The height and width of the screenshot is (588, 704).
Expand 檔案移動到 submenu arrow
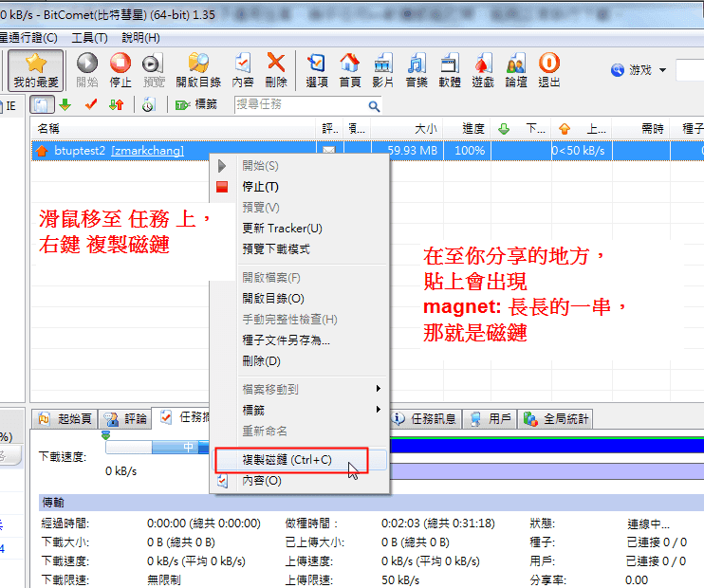click(x=378, y=389)
